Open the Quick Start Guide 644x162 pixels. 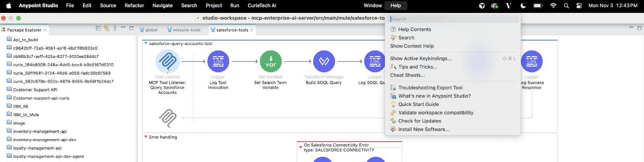pyautogui.click(x=419, y=104)
